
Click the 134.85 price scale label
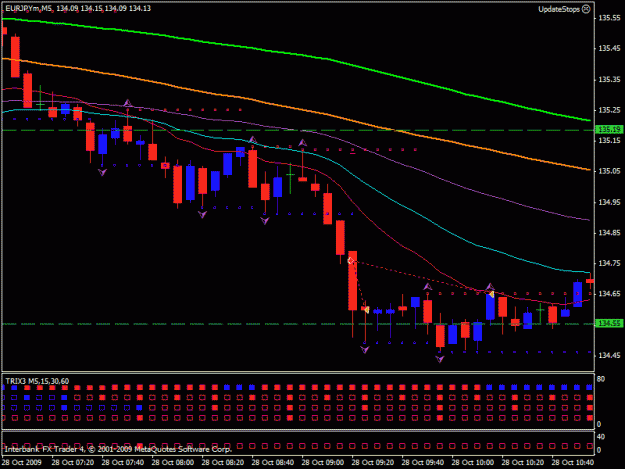pos(609,232)
